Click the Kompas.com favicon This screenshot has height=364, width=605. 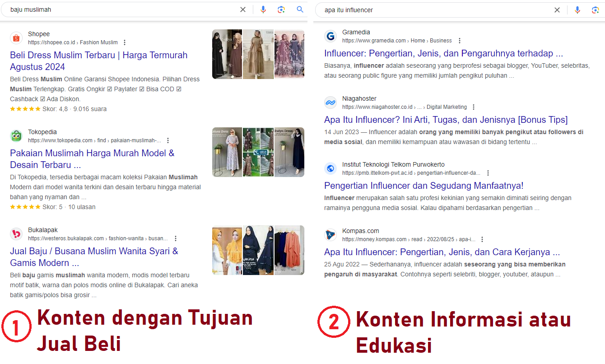[x=330, y=235]
